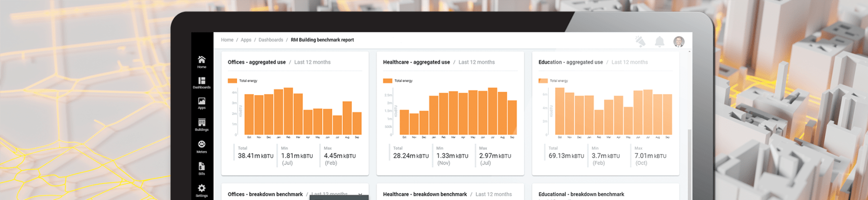868x200 pixels.
Task: Go to Buildings in the sidebar
Action: tap(202, 124)
